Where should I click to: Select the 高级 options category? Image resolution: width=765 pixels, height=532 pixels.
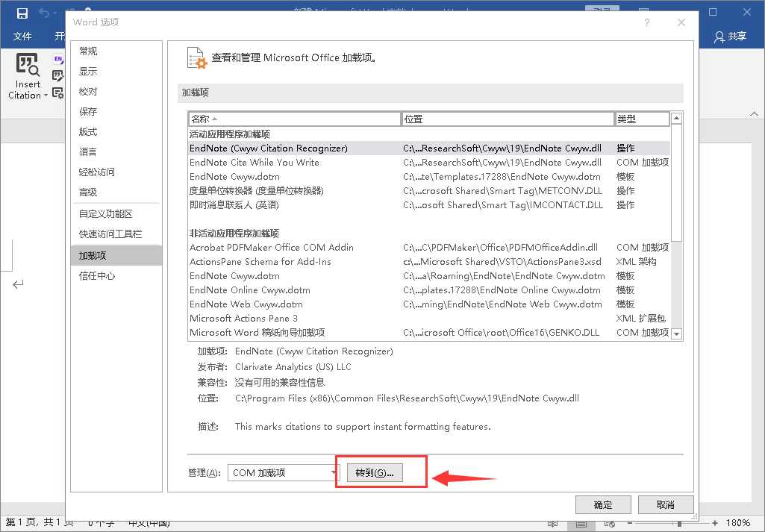pos(116,192)
